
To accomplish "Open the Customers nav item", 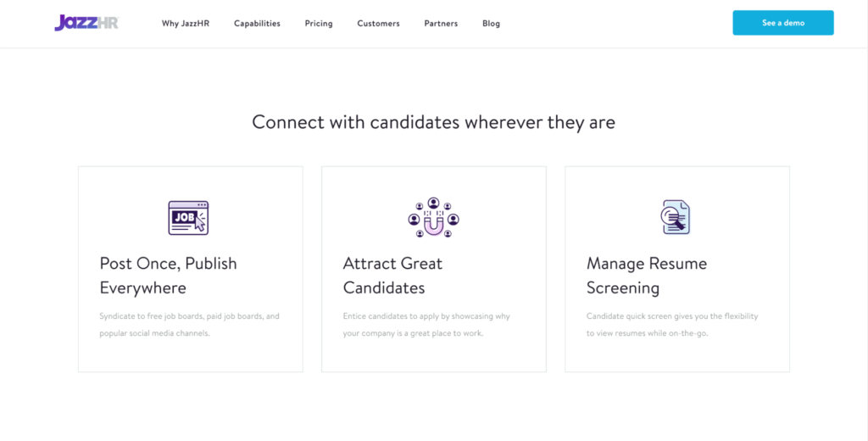I will [378, 23].
